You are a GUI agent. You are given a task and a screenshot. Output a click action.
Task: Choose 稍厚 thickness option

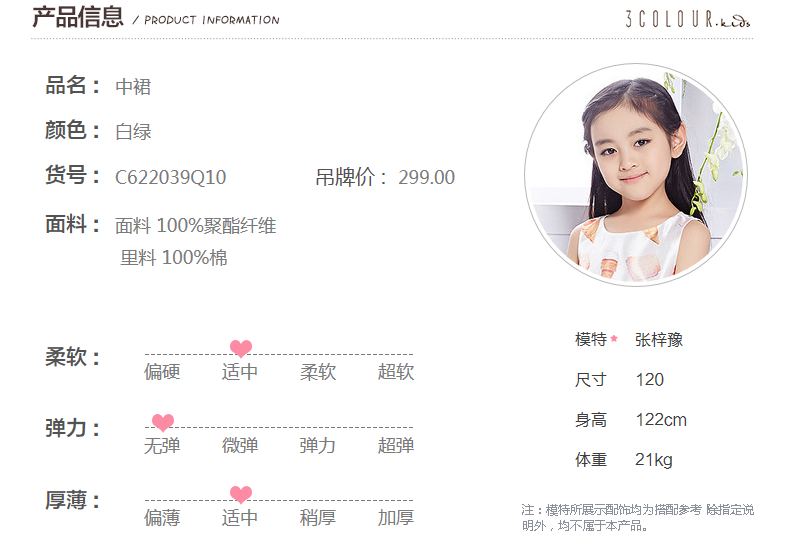point(318,517)
